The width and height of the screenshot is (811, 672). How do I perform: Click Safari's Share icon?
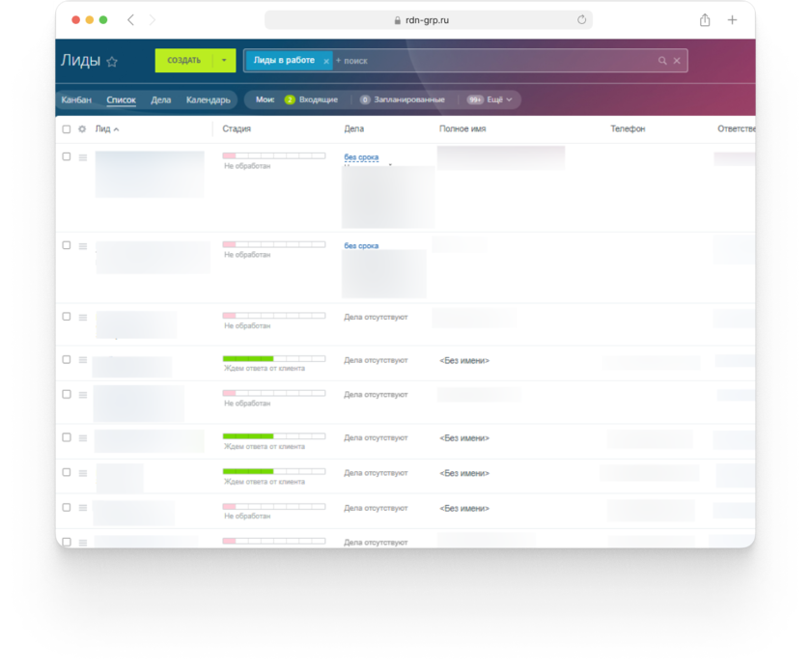click(705, 20)
